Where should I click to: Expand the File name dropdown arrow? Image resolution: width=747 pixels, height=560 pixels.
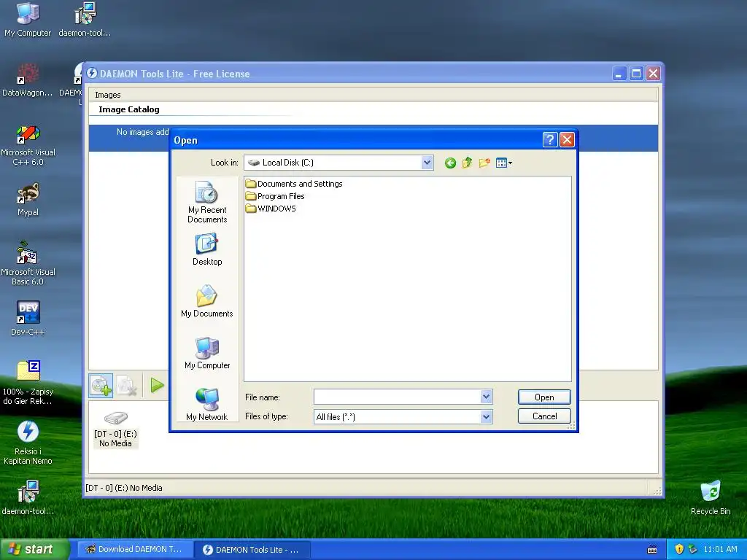(x=486, y=397)
